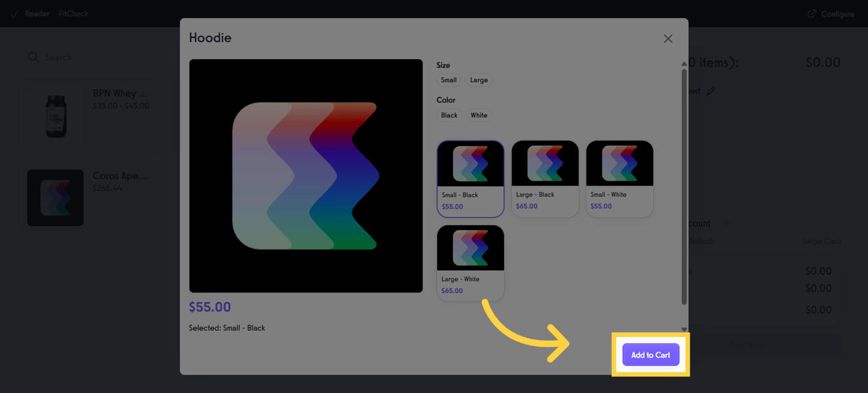Click the 'Selected: Small - Black' text

point(227,328)
